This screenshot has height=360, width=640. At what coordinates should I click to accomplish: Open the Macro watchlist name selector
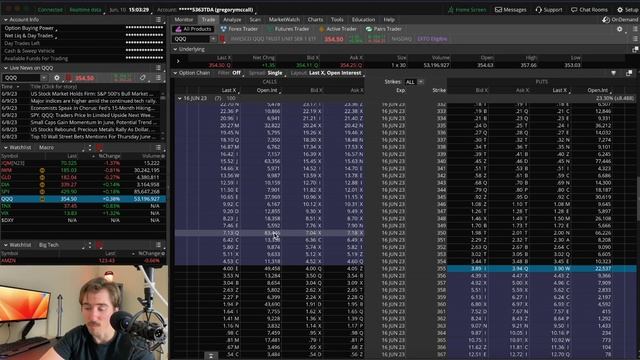tap(47, 148)
